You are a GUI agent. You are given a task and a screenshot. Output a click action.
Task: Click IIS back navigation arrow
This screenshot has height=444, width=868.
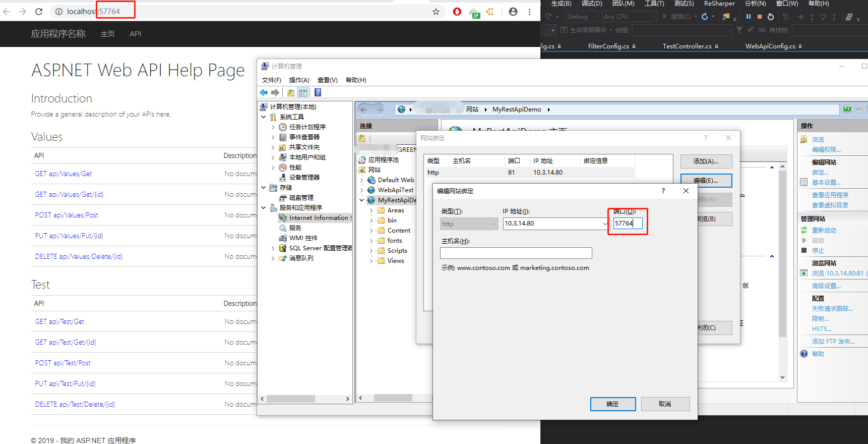[364, 109]
